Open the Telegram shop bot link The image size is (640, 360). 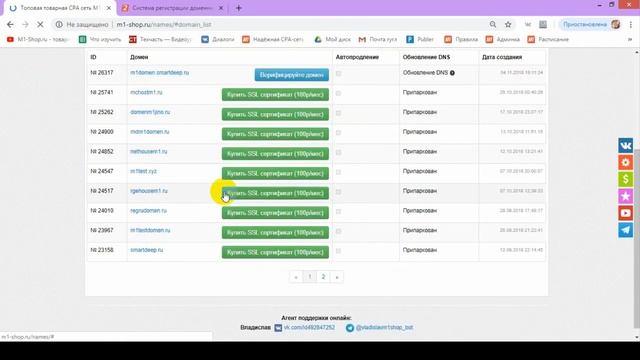pyautogui.click(x=384, y=327)
